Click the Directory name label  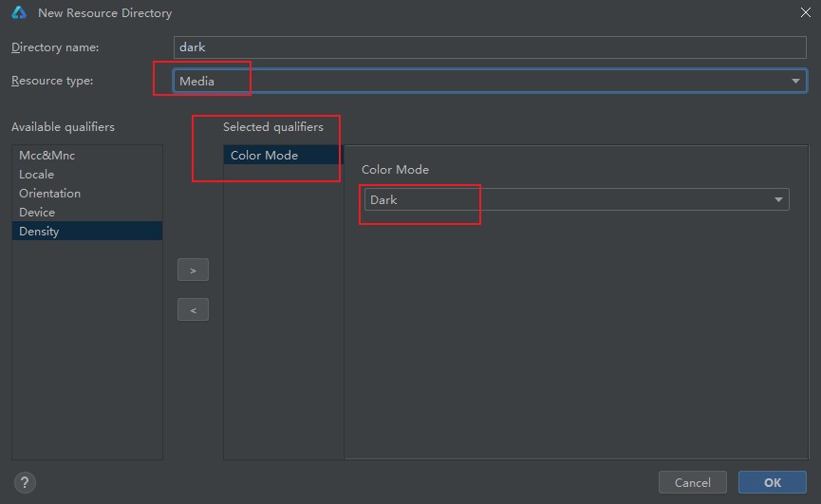[x=55, y=47]
